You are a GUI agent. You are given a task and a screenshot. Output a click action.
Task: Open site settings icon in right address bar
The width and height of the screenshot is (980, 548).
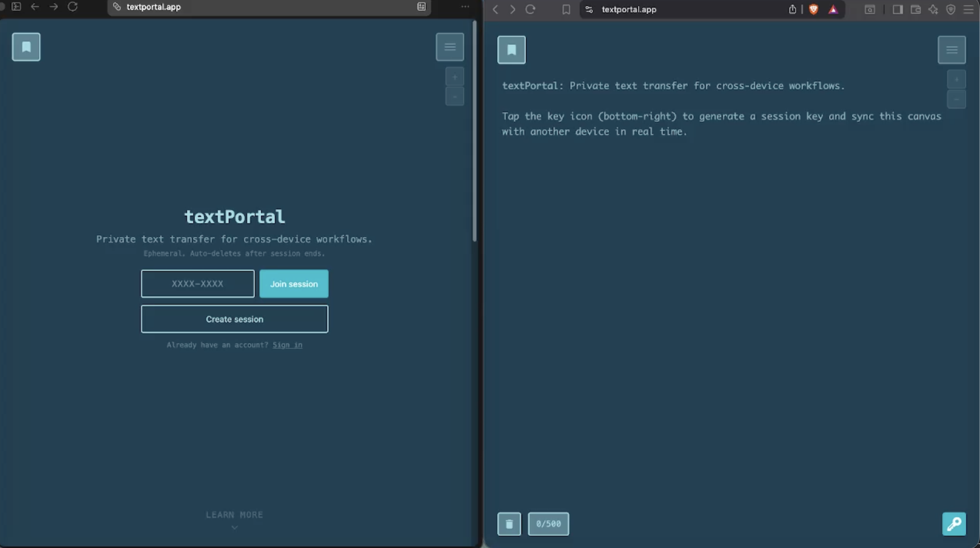589,9
